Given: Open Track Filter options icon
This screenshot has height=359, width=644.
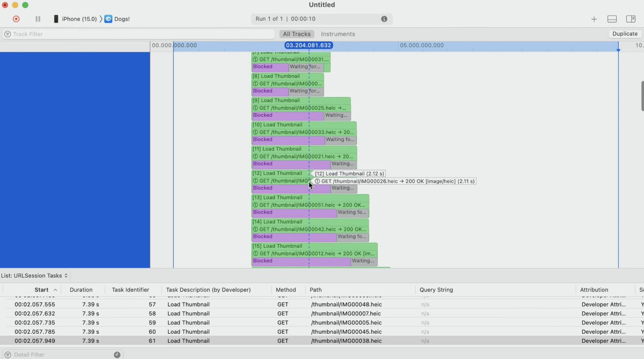Looking at the screenshot, I should (x=8, y=34).
